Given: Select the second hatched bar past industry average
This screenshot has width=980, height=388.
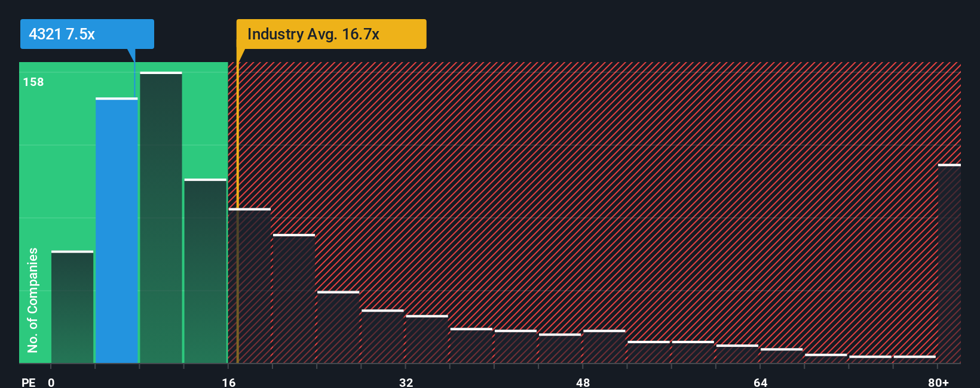Looking at the screenshot, I should 294,298.
